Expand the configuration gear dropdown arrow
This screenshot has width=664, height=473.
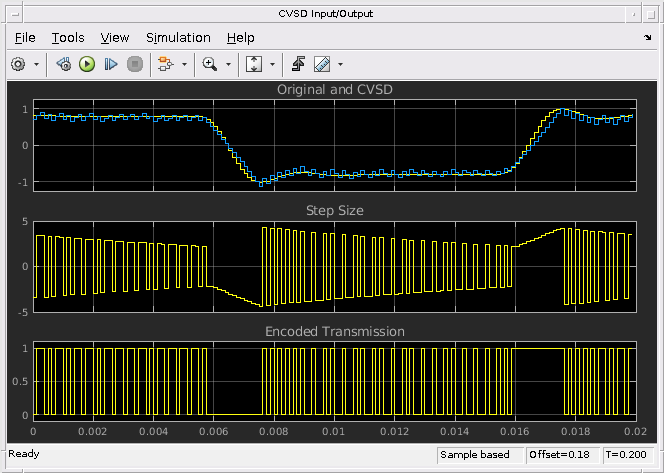click(x=37, y=64)
